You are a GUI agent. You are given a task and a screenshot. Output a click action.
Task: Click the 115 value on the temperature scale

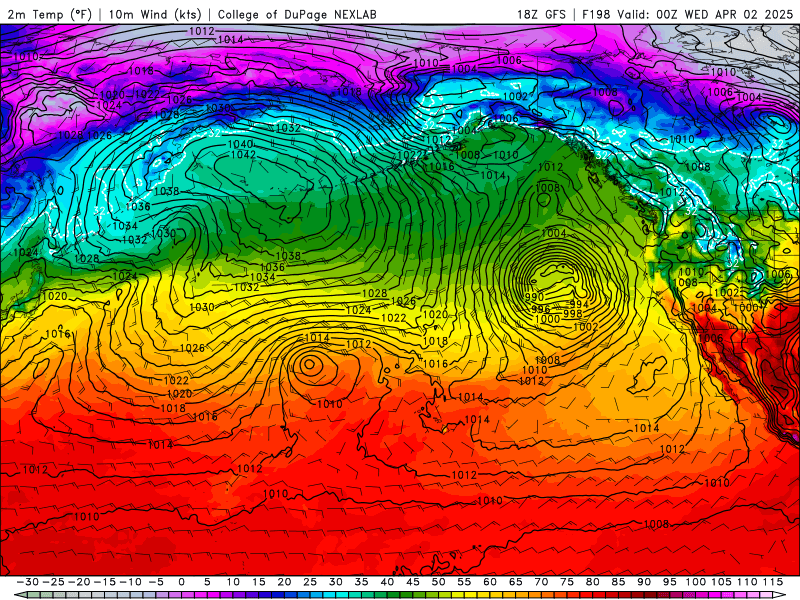(773, 582)
